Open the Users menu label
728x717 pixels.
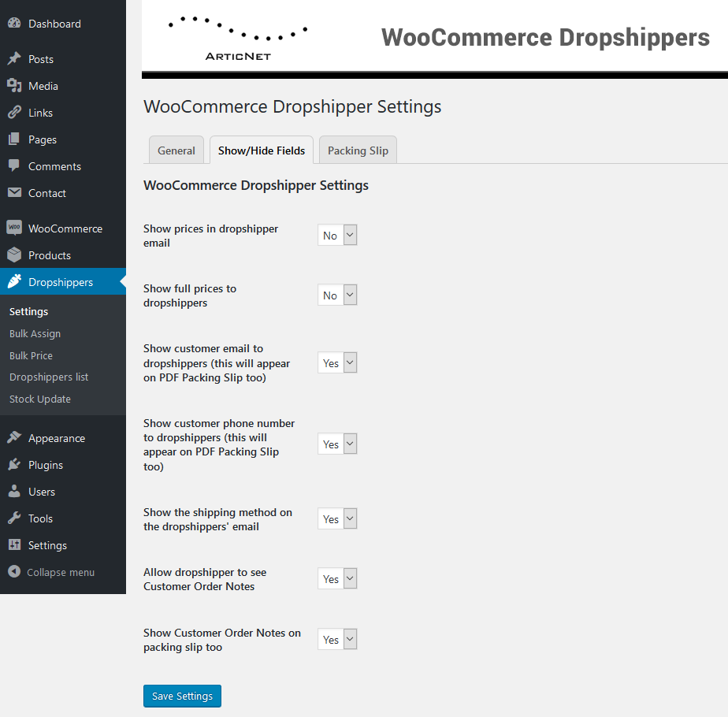click(x=42, y=492)
